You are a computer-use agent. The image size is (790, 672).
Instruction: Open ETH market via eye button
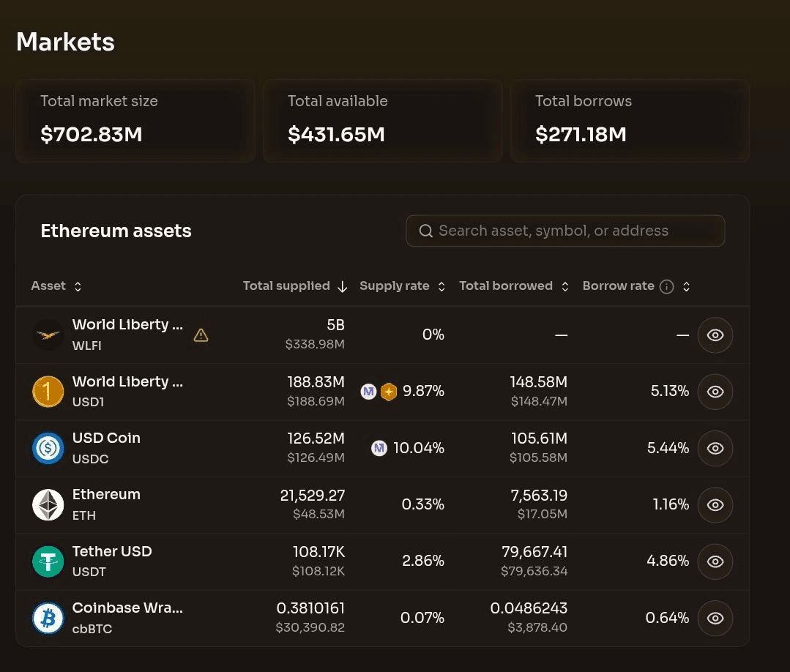coord(715,505)
